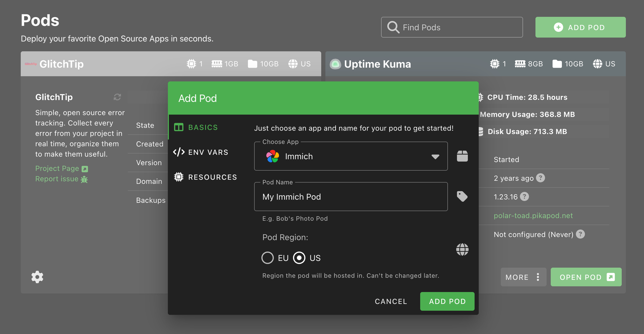Switch to the Basics tab
Image resolution: width=644 pixels, height=334 pixels.
point(203,127)
